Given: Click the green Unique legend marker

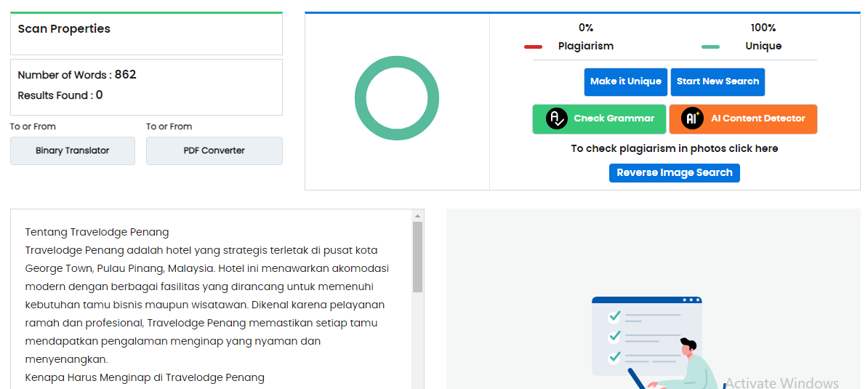Looking at the screenshot, I should click(711, 47).
